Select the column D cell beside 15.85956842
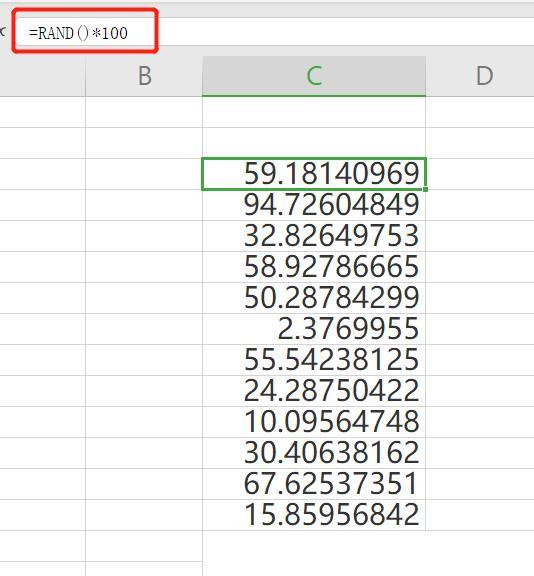The height and width of the screenshot is (576, 534). [480, 515]
